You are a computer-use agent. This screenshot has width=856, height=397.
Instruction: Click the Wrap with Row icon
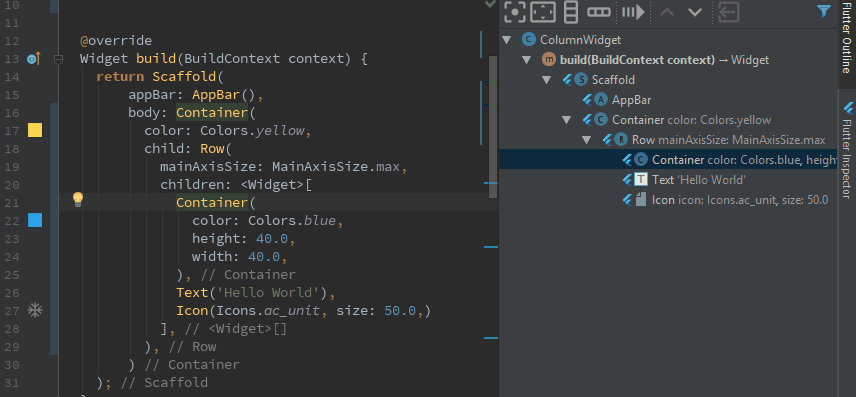coord(599,12)
